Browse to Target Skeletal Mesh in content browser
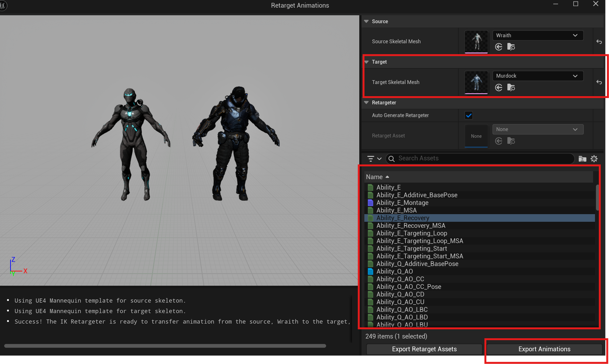The width and height of the screenshot is (609, 364). point(511,87)
